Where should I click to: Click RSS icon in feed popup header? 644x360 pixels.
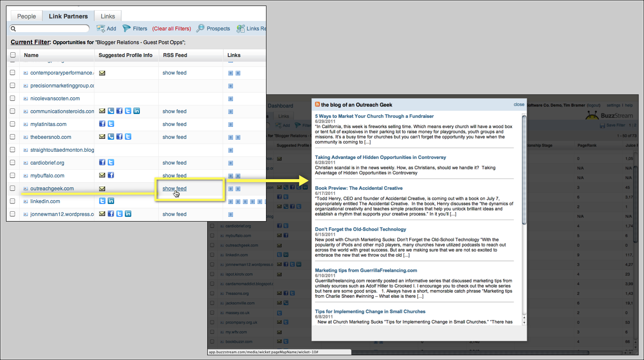pyautogui.click(x=317, y=104)
